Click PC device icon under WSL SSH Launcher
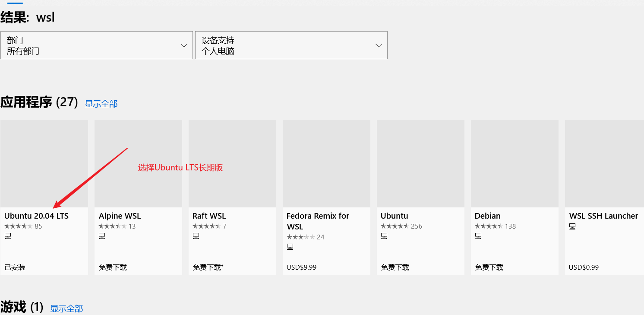Viewport: 644px width, 315px height. point(572,226)
